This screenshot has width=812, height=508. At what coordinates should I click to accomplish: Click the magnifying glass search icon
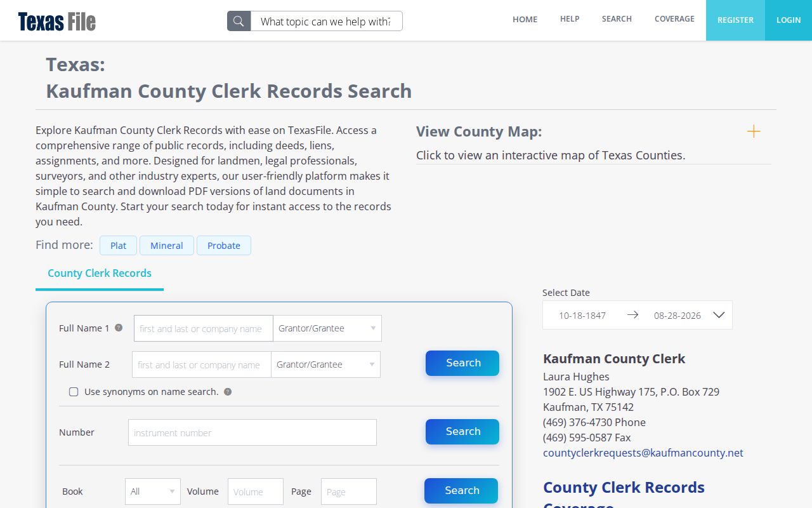[239, 21]
